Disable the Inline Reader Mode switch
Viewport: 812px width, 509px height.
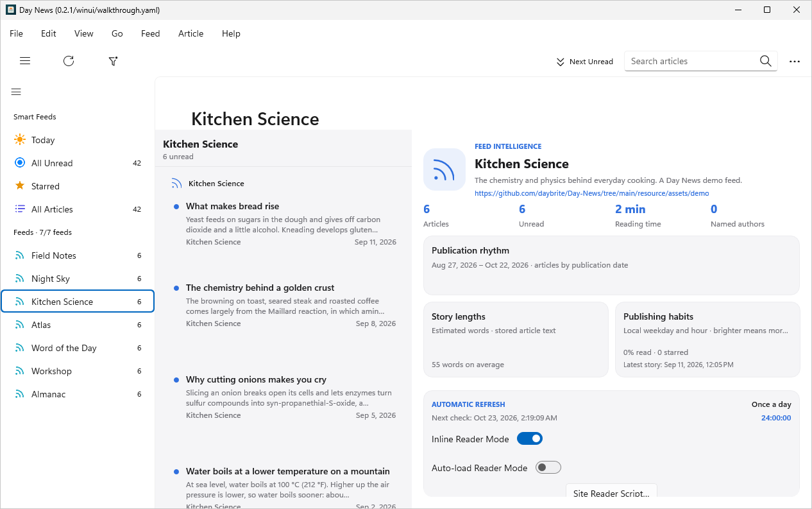pyautogui.click(x=530, y=439)
